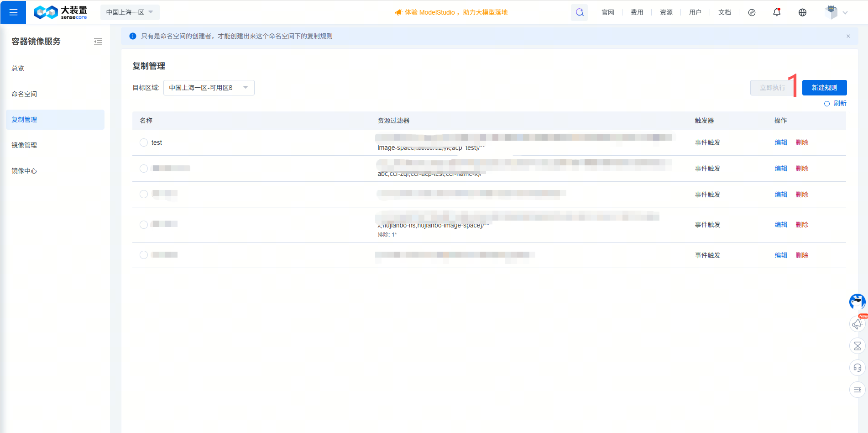Click the 刷新 refresh link
The height and width of the screenshot is (433, 868).
coord(835,103)
